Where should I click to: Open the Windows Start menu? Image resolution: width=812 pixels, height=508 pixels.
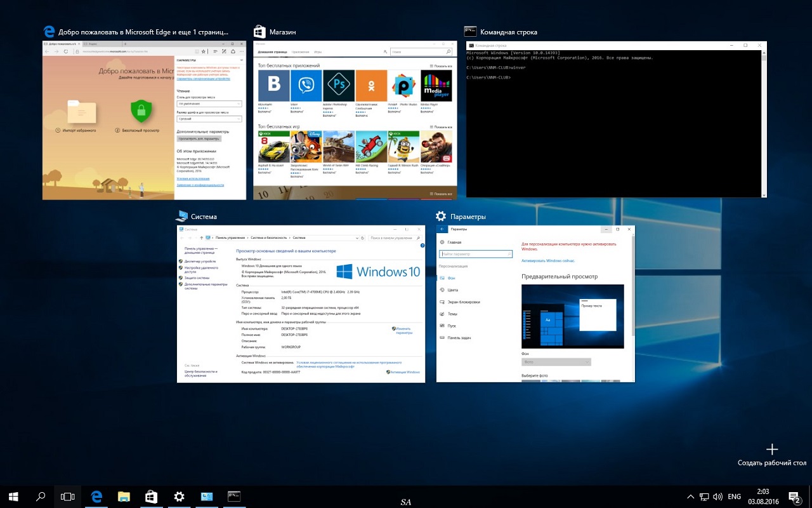(13, 497)
